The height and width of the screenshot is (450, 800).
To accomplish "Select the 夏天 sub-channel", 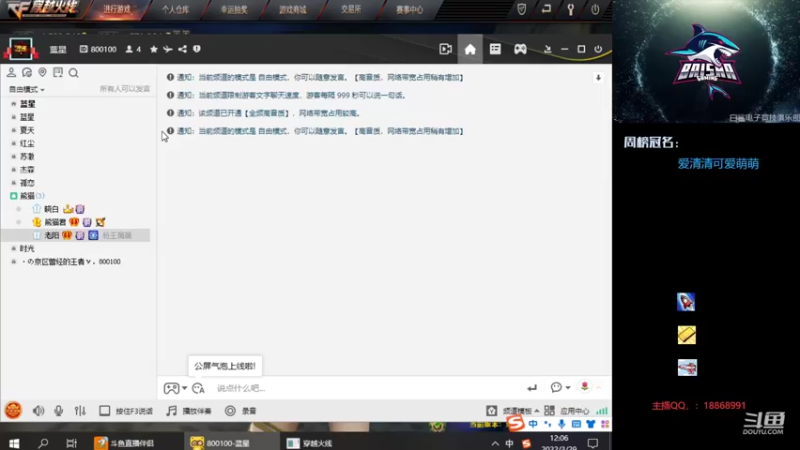I will click(27, 130).
